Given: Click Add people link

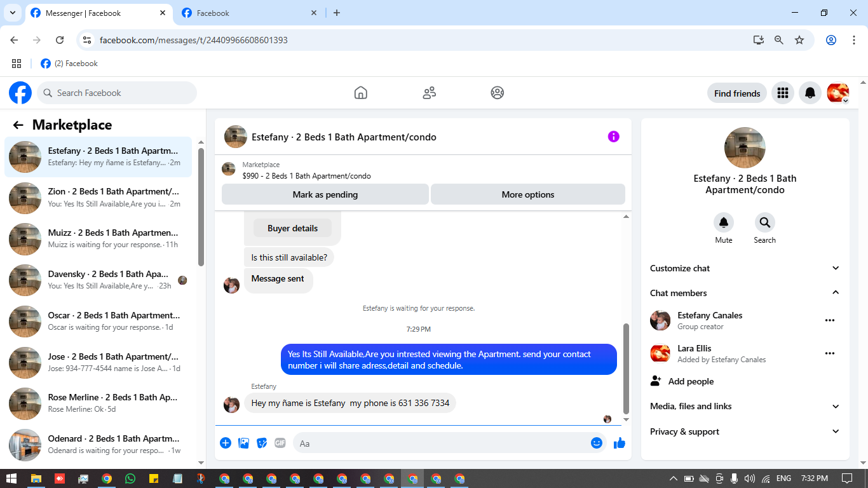Looking at the screenshot, I should click(691, 381).
